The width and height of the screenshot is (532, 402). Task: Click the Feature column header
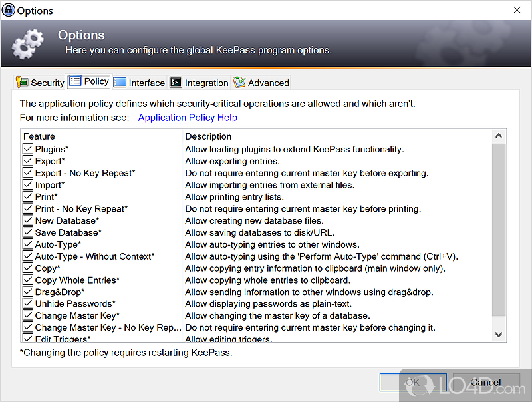click(x=39, y=136)
